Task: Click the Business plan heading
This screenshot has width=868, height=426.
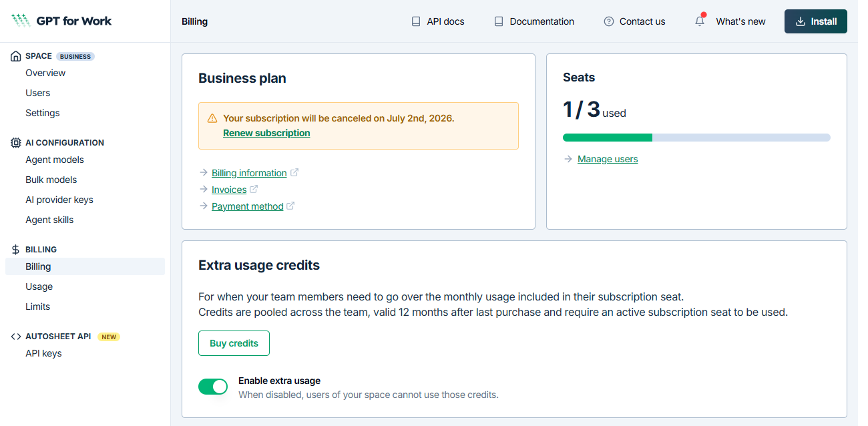Action: point(242,78)
